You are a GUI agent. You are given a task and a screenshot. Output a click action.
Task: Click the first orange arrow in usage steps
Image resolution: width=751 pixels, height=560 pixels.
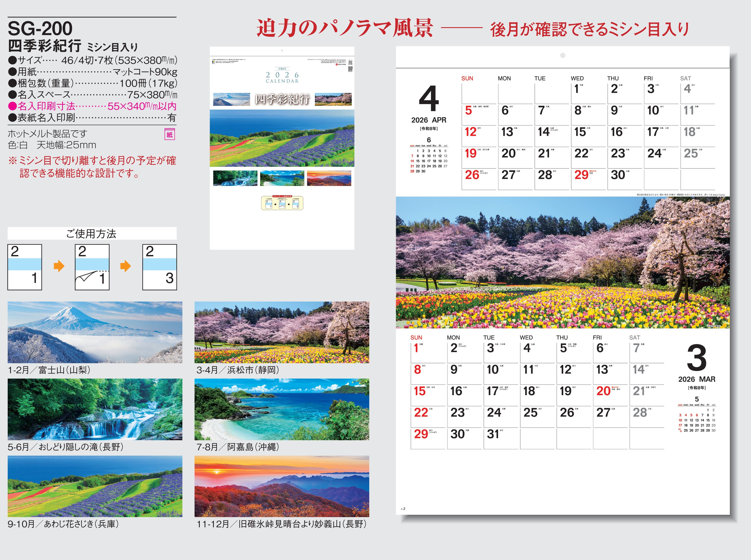coord(59,266)
